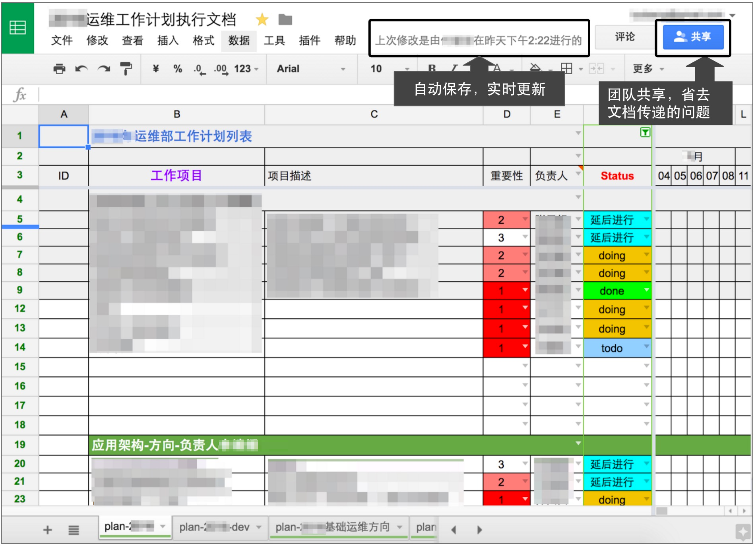Viewport: 756px width, 546px height.
Task: Add a new sheet with plus icon
Action: (x=47, y=530)
